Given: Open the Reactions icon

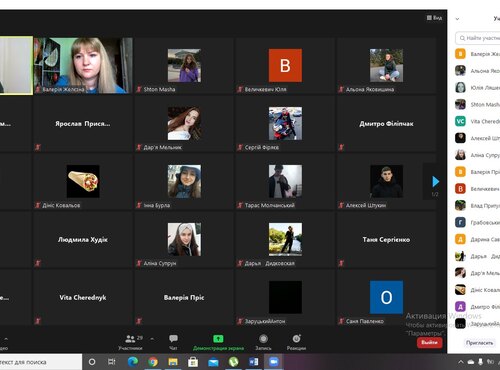Looking at the screenshot, I should click(x=296, y=339).
